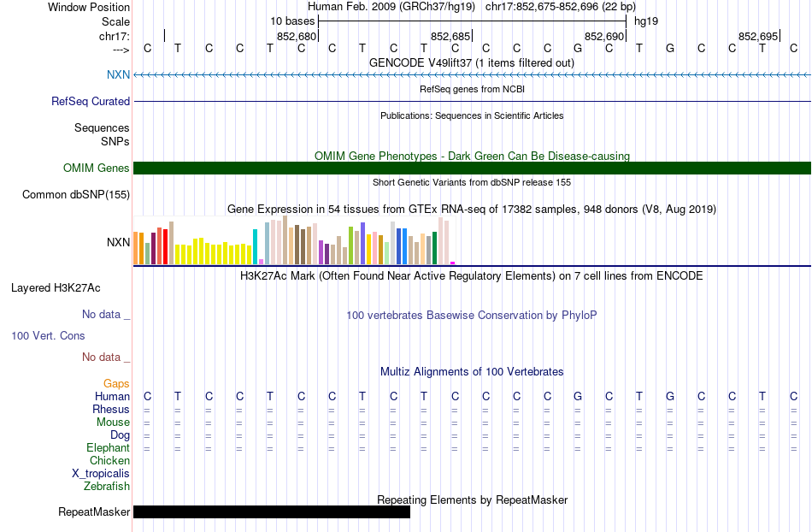Click Short Genetic Variants from dbSNP title
This screenshot has width=812, height=532.
coord(472,182)
